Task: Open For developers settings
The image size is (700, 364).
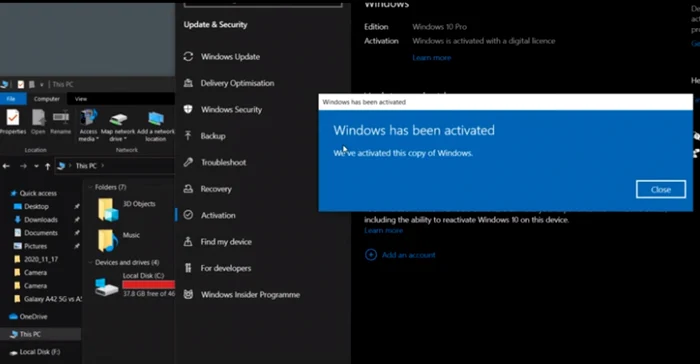Action: (x=225, y=268)
